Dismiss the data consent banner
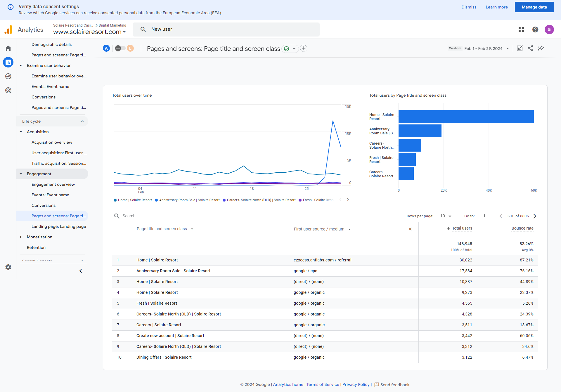The height and width of the screenshot is (392, 561). click(x=469, y=7)
